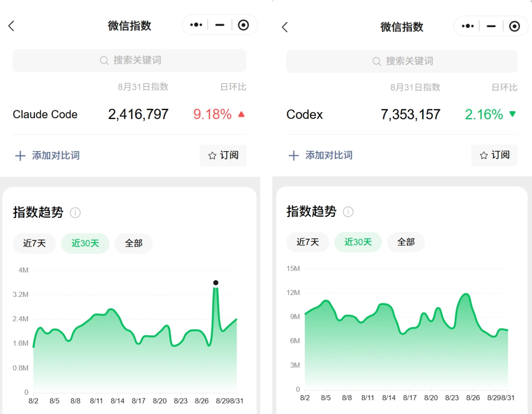The height and width of the screenshot is (414, 532).
Task: Add comparison word via 添加对比词, Codex panel
Action: 321,156
